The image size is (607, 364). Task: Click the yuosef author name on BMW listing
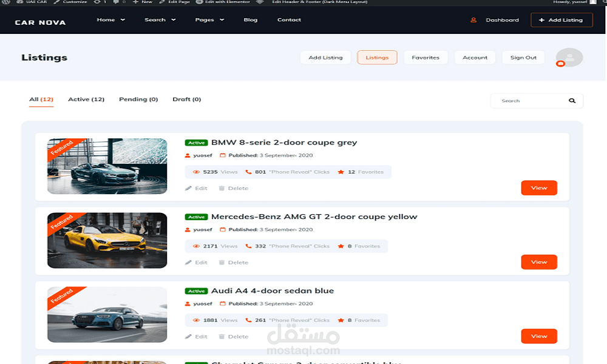pos(203,155)
